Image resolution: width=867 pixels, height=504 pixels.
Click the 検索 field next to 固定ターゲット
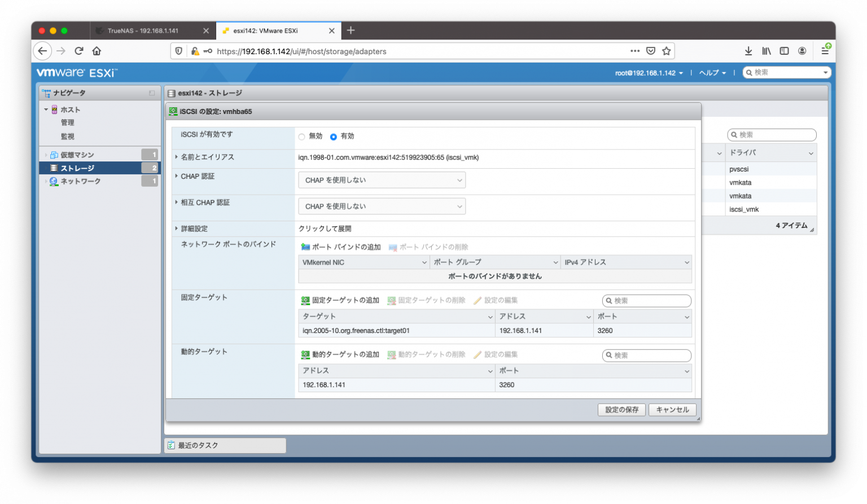[646, 300]
